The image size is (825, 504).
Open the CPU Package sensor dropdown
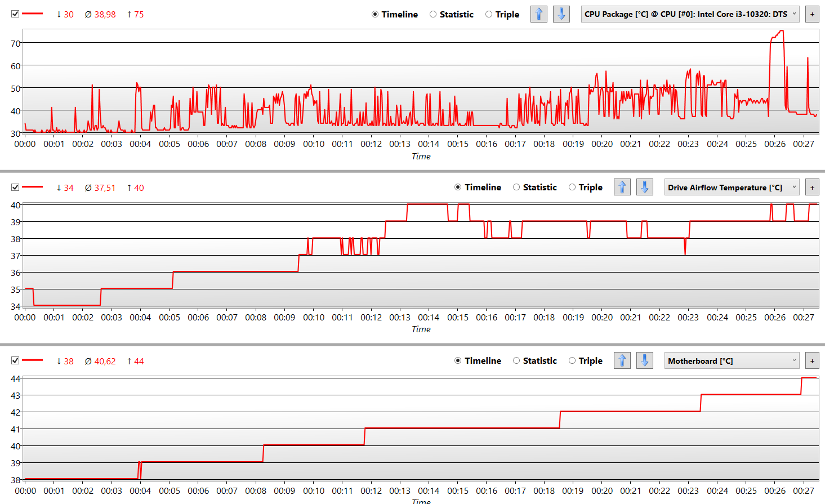[x=690, y=14]
